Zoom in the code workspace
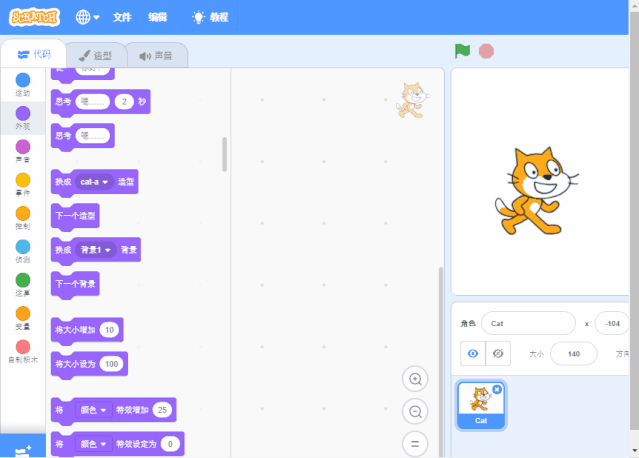639x458 pixels. click(415, 379)
